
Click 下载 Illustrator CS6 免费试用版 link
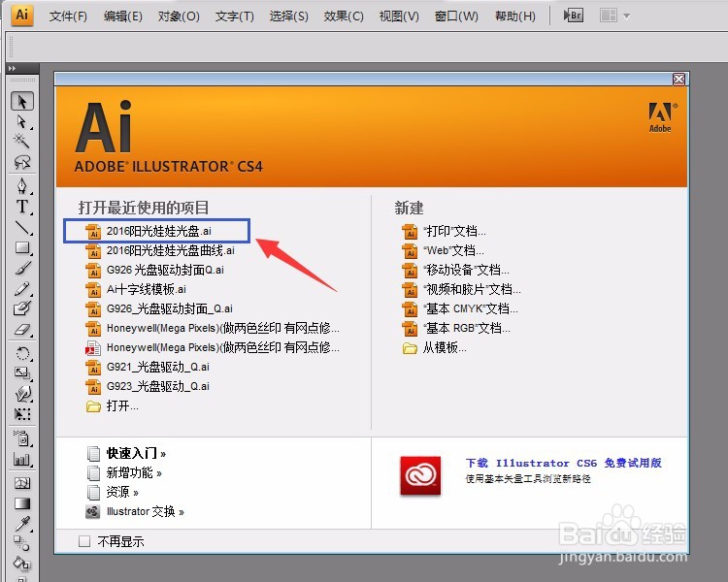pos(564,463)
